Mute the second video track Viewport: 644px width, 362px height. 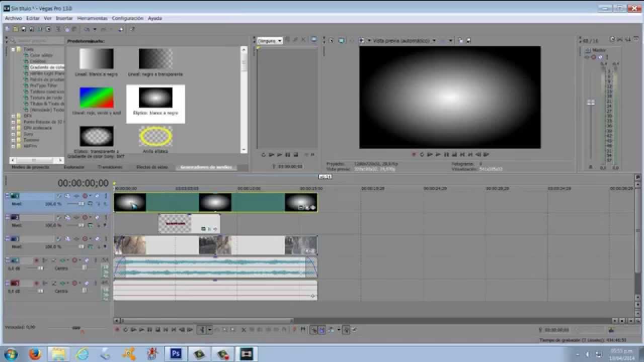(x=97, y=217)
